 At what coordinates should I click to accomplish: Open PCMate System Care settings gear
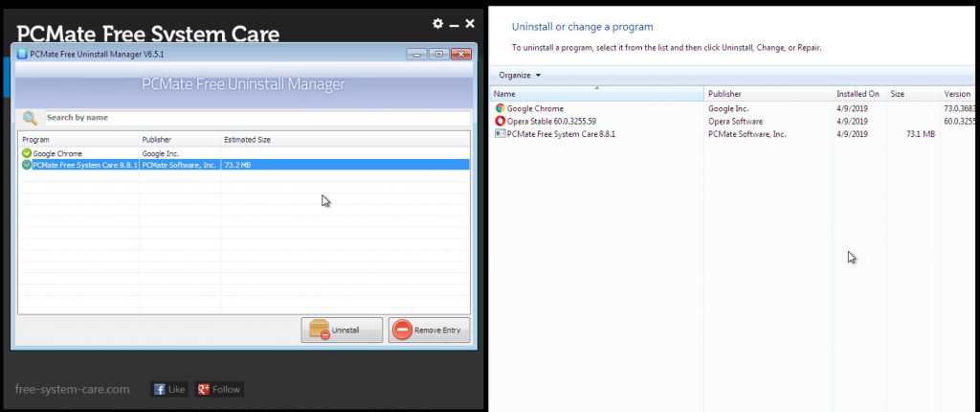(x=437, y=24)
